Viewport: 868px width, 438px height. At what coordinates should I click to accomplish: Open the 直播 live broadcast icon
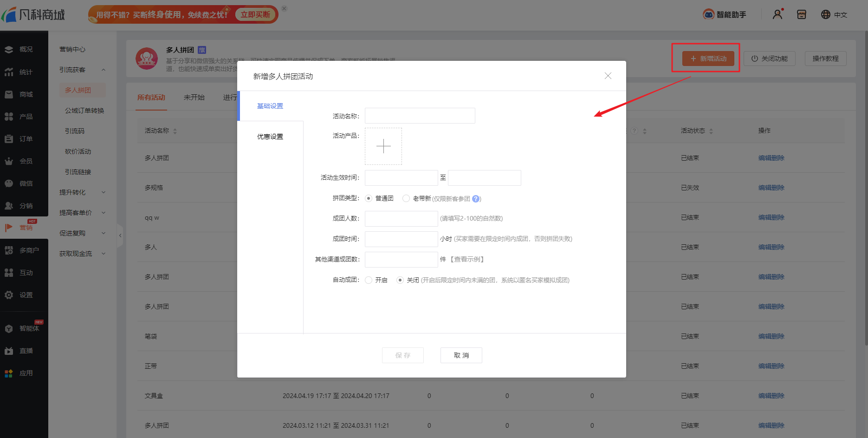click(9, 351)
